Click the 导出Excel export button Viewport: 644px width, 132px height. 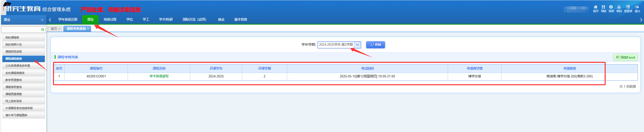click(x=625, y=57)
